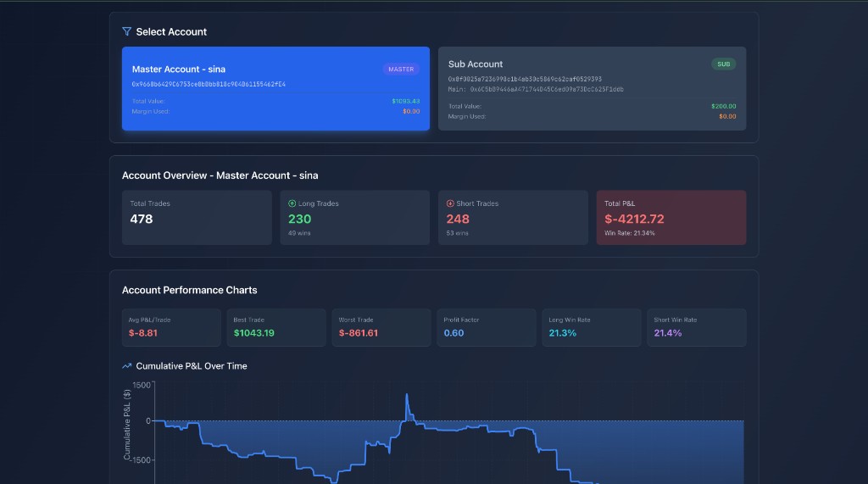Click the master account wallet address
868x484 pixels.
coord(209,84)
